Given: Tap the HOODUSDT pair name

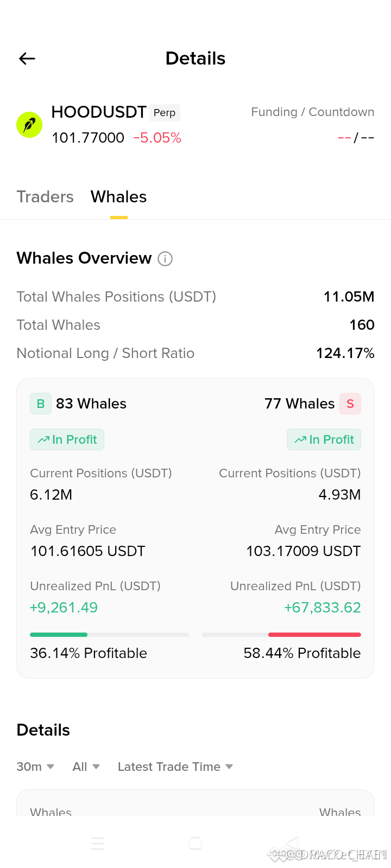Looking at the screenshot, I should (x=99, y=112).
